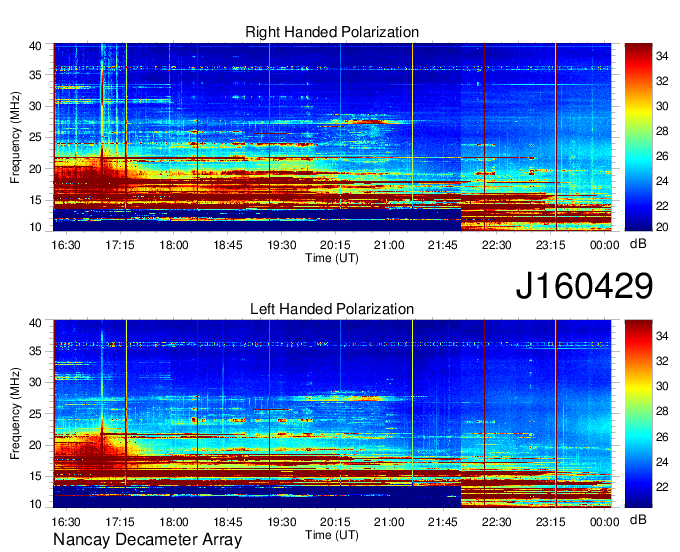Click "Time (UT)" label under Right Handed plot
Viewport: 680px width, 552px height.
tap(332, 258)
